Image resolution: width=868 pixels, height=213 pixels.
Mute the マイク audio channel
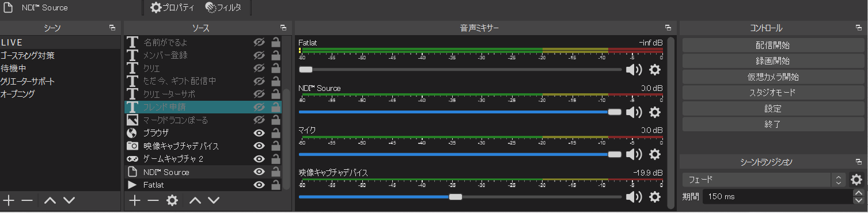click(x=634, y=154)
